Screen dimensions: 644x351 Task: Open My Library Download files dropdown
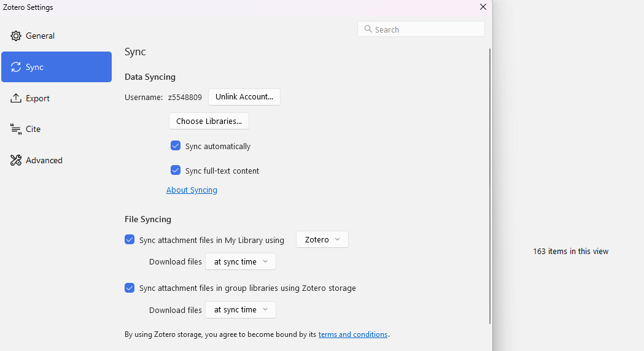pos(241,261)
